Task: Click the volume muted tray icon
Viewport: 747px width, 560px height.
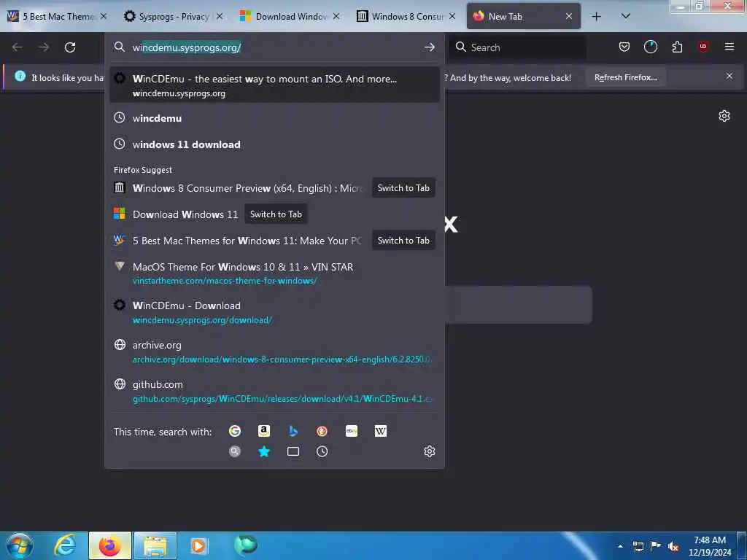Action: (673, 547)
